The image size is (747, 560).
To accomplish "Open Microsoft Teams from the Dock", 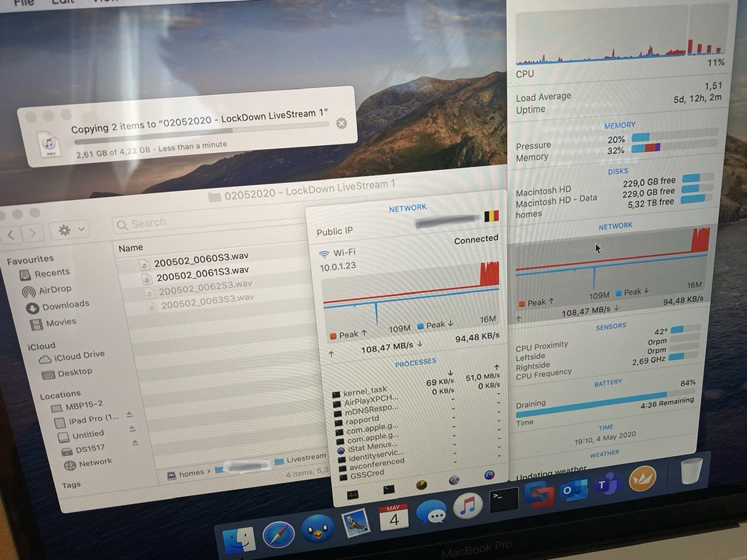I will [607, 484].
